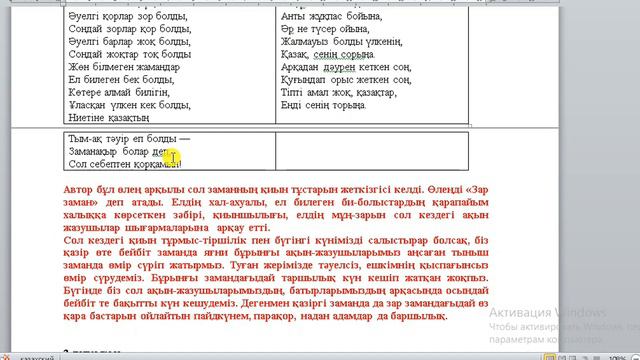Place cursor in line "Сондай зорлар қор болды,"
The width and height of the screenshot is (640, 360).
[130, 29]
